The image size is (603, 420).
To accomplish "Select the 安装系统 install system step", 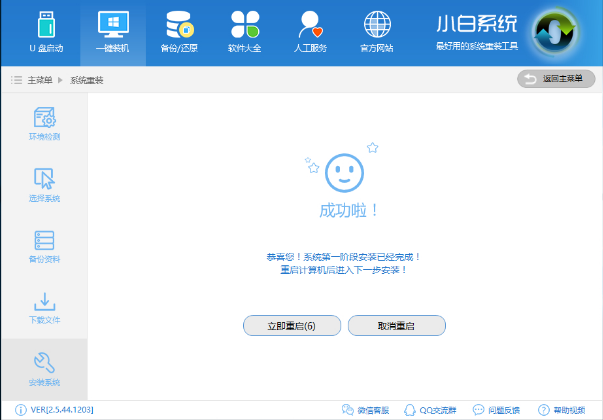I will (44, 369).
